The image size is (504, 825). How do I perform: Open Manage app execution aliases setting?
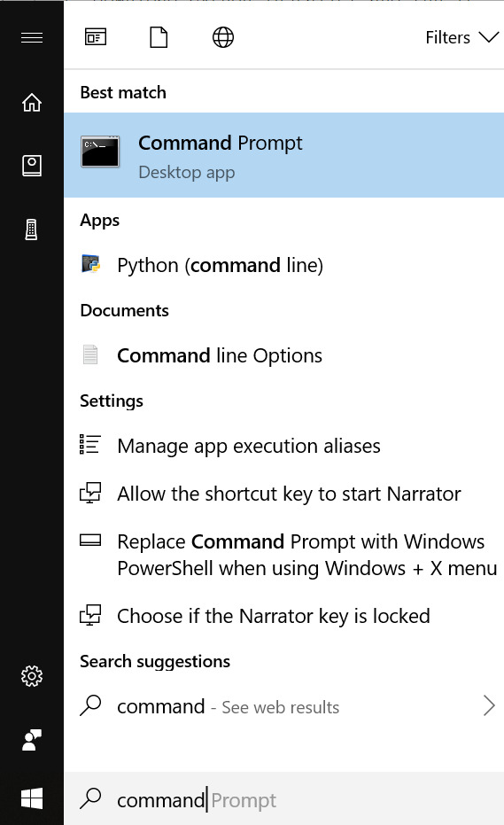click(284, 447)
